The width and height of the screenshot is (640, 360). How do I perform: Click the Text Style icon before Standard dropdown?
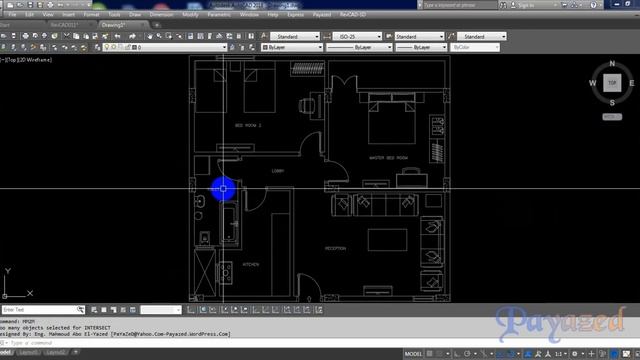click(x=264, y=36)
